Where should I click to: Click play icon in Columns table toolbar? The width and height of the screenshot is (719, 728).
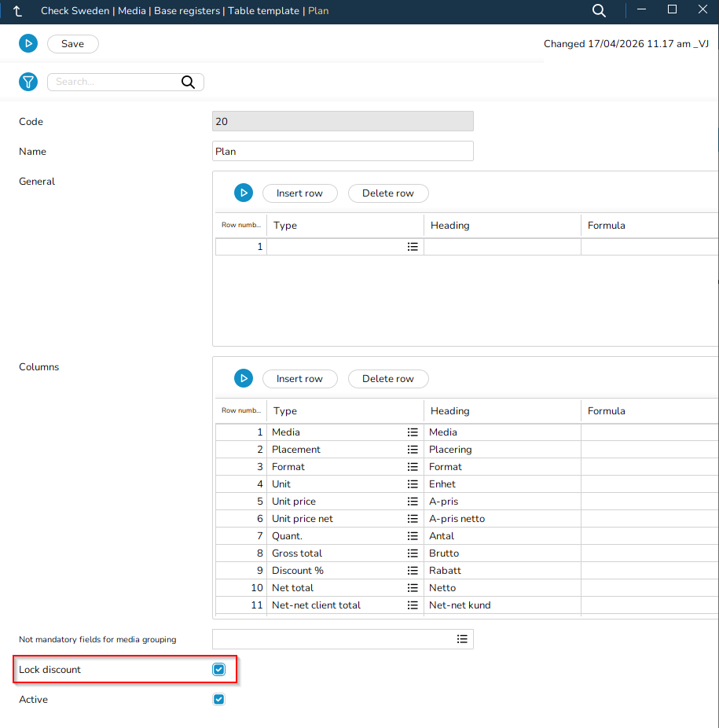click(x=244, y=378)
